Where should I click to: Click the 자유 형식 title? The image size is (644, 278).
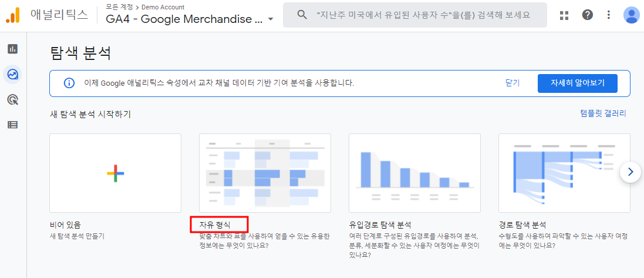[215, 225]
